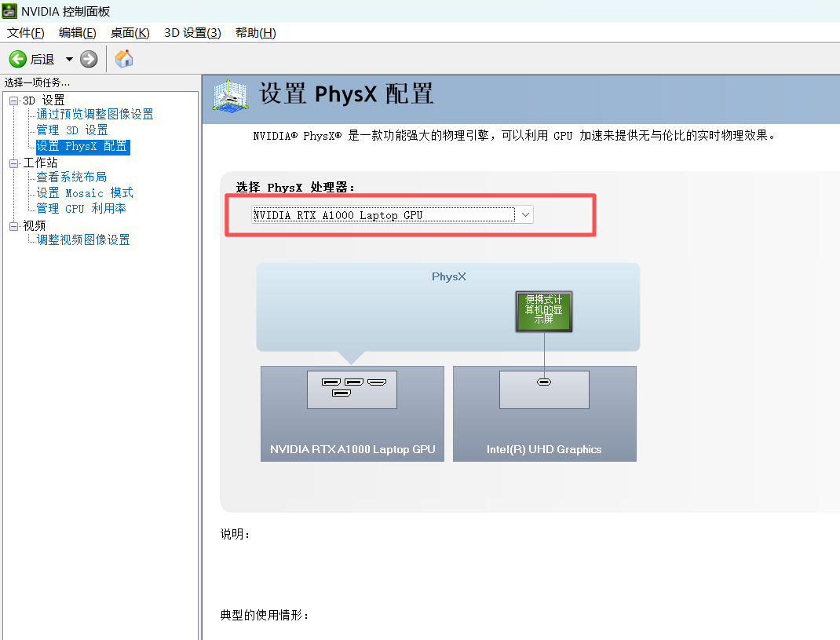This screenshot has height=640, width=840.
Task: Open 通过预览调整图像设置 link
Action: tap(95, 114)
